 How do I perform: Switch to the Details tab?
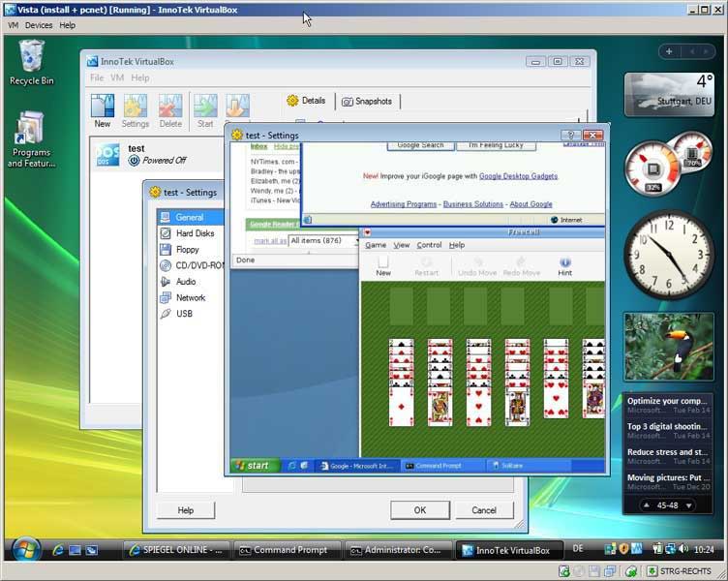tap(307, 101)
